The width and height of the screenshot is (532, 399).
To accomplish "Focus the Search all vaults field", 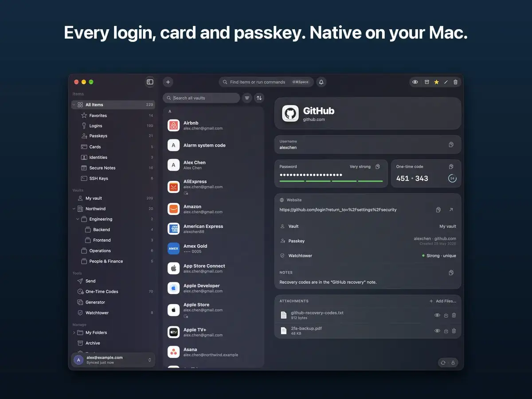I will click(201, 98).
